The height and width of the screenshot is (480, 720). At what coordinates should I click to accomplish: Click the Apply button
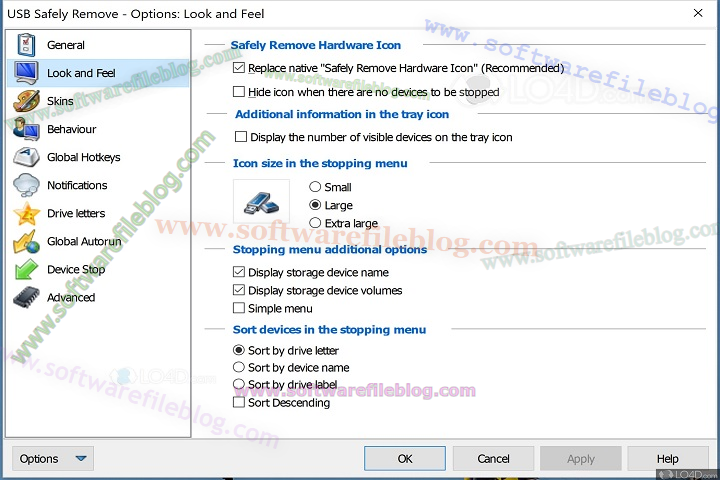pyautogui.click(x=580, y=458)
